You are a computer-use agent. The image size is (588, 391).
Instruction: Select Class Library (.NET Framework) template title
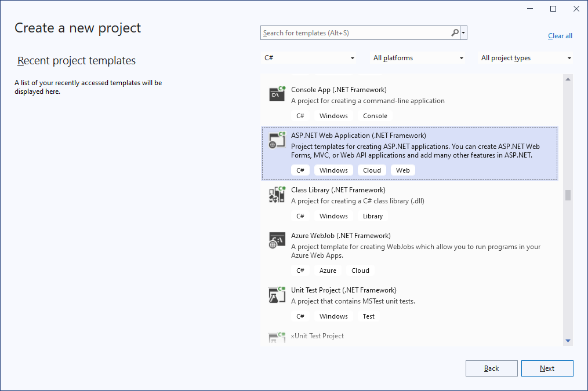click(x=338, y=190)
